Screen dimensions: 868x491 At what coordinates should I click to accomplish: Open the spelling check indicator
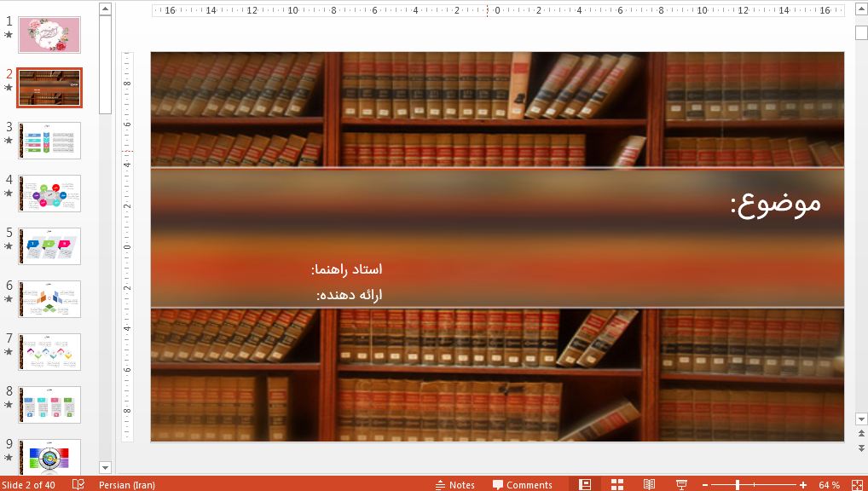pyautogui.click(x=78, y=484)
